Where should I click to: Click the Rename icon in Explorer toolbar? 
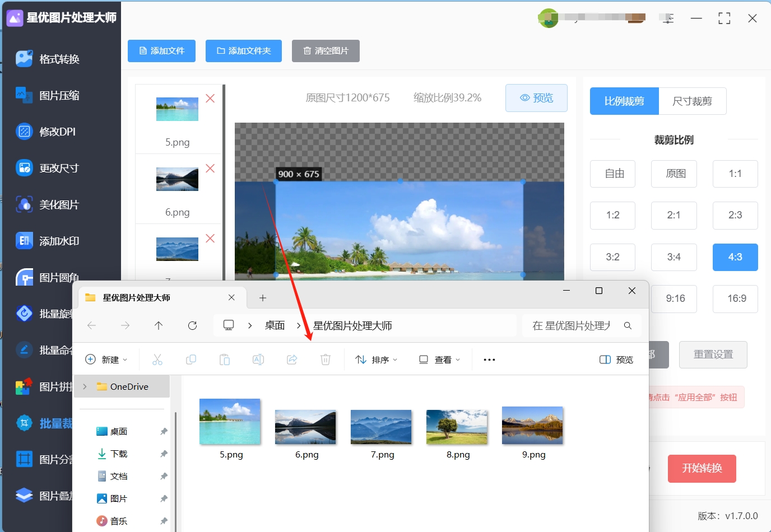pyautogui.click(x=258, y=360)
